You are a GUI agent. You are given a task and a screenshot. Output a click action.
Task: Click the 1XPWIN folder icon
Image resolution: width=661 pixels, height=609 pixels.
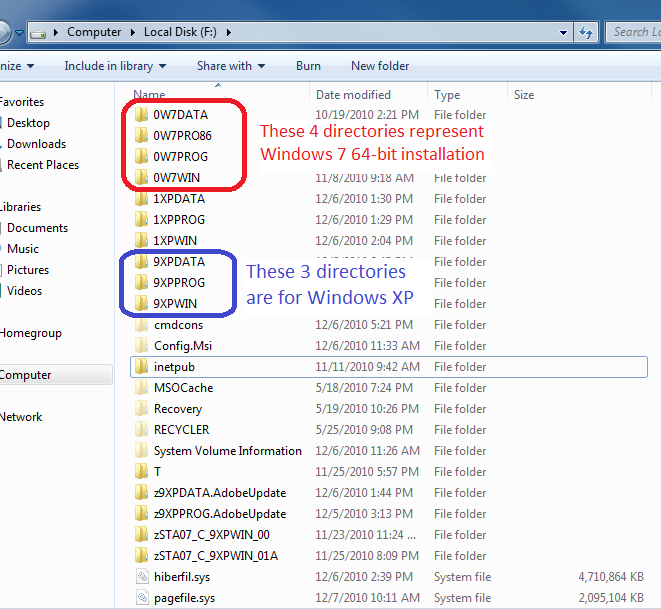(x=141, y=241)
